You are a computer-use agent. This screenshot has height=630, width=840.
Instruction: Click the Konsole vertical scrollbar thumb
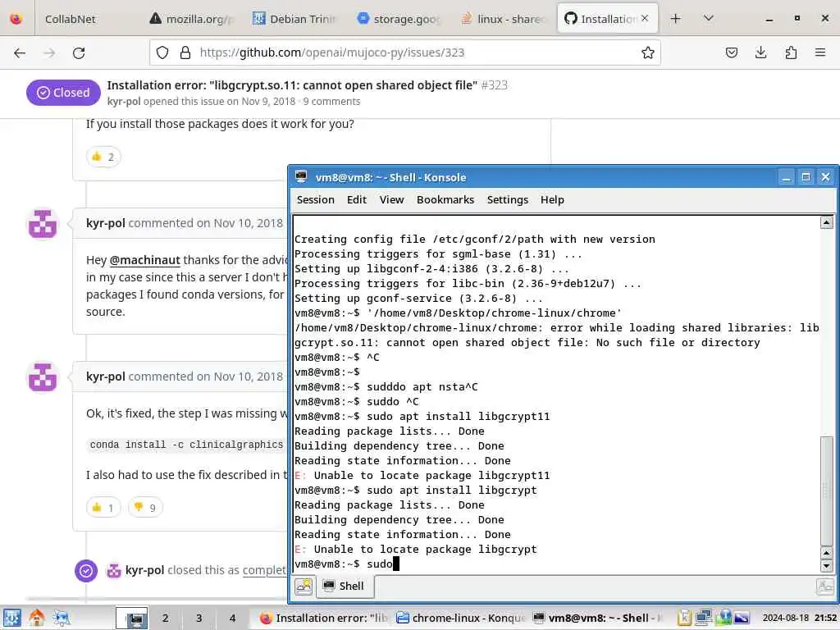827,491
